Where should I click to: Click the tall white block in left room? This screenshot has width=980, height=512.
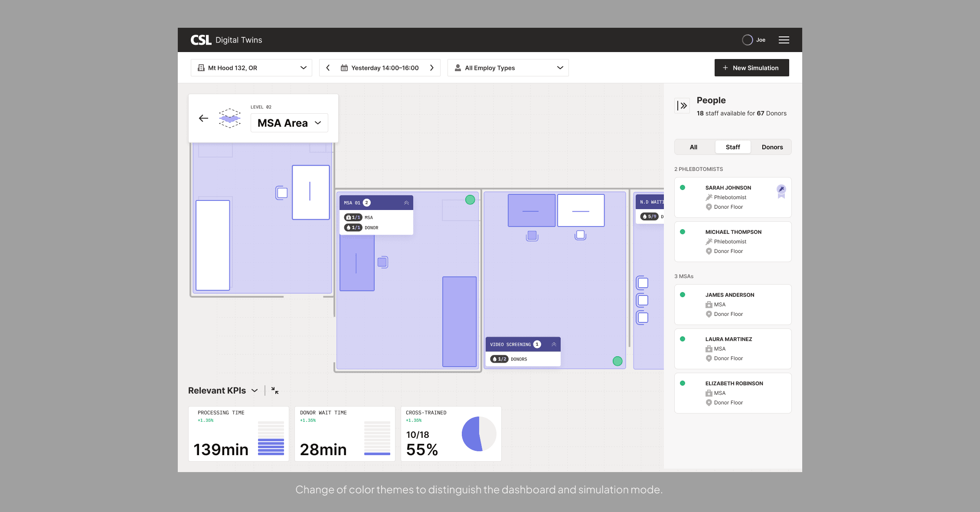tap(212, 245)
